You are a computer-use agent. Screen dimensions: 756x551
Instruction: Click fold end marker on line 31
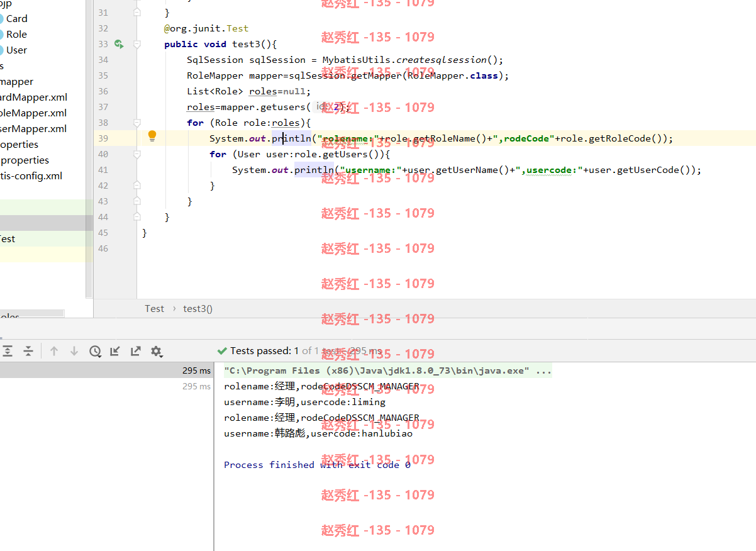pos(137,13)
